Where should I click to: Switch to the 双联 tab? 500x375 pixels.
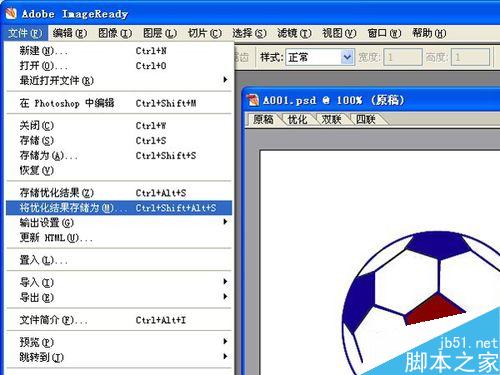click(331, 119)
